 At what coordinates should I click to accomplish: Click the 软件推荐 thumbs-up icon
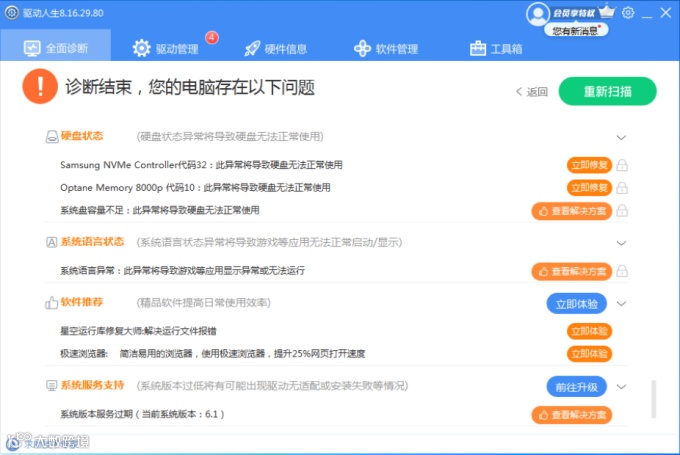pos(51,302)
